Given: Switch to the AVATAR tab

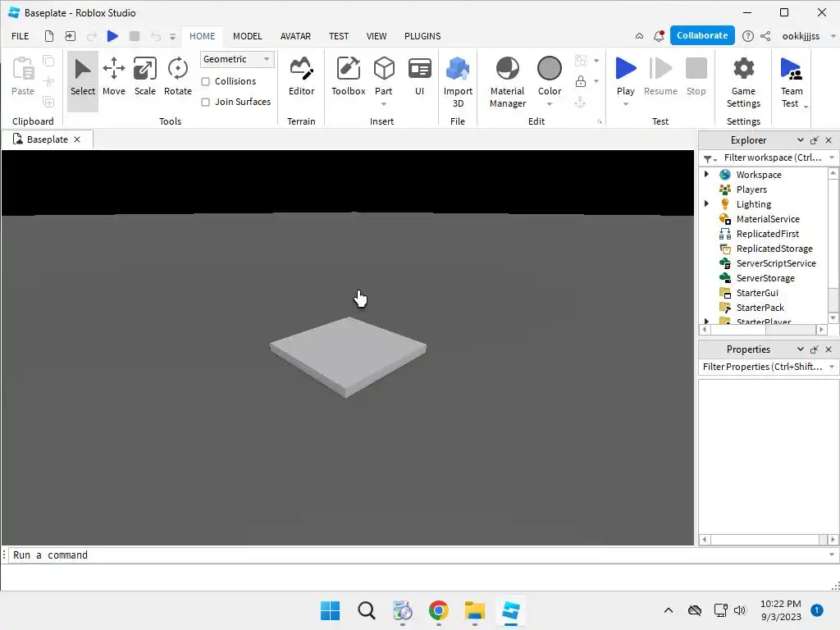Looking at the screenshot, I should pyautogui.click(x=295, y=36).
